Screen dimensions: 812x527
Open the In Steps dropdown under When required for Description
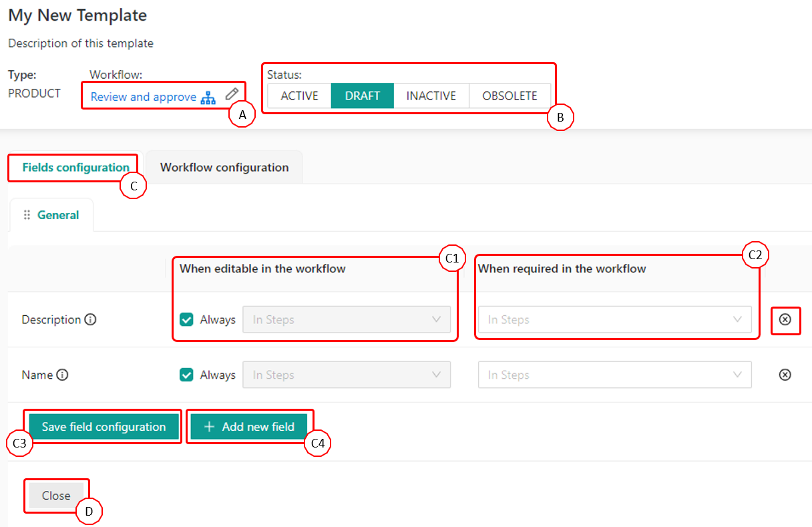[x=614, y=319]
